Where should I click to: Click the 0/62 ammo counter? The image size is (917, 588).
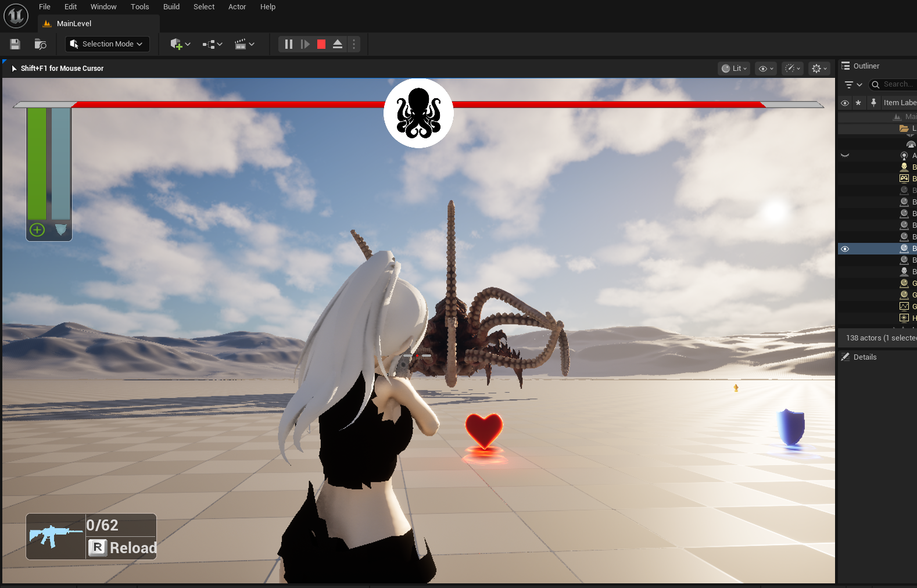(x=102, y=525)
